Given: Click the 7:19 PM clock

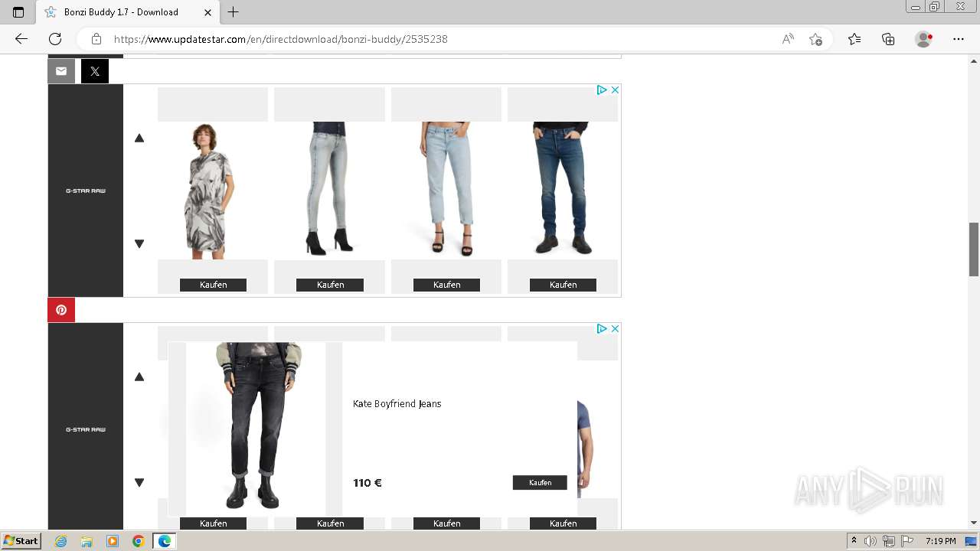Looking at the screenshot, I should coord(941,541).
